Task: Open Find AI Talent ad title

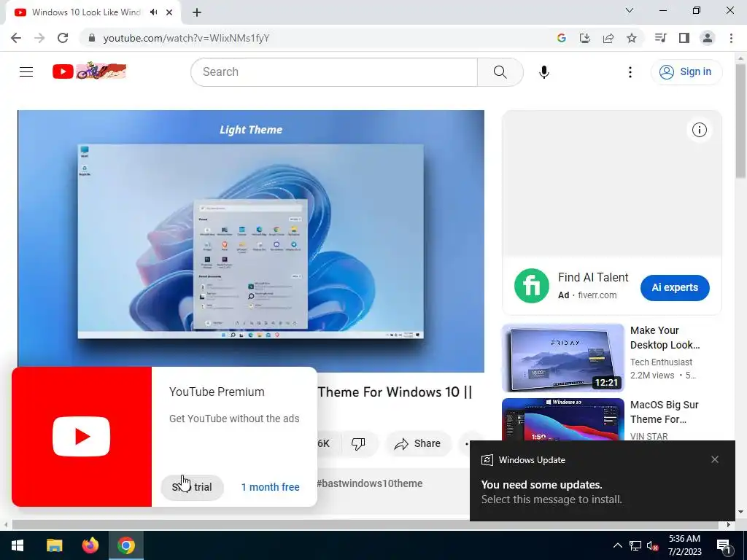Action: 593,277
